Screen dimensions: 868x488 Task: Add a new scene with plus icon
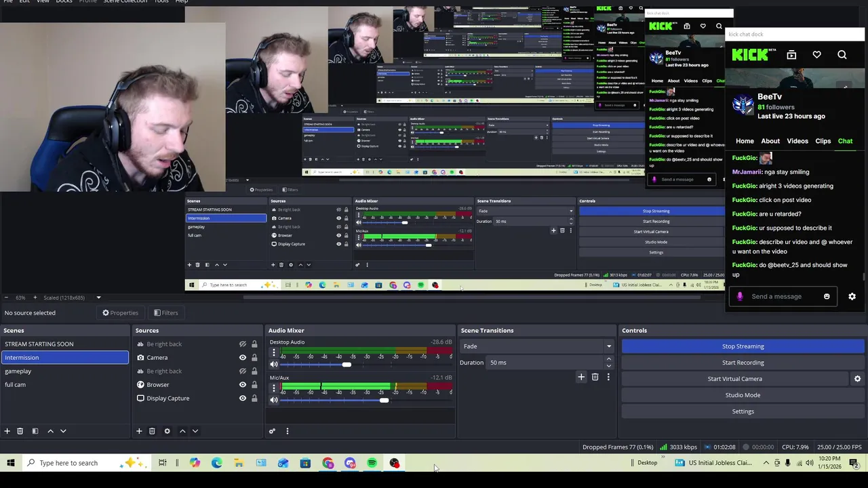pyautogui.click(x=7, y=431)
